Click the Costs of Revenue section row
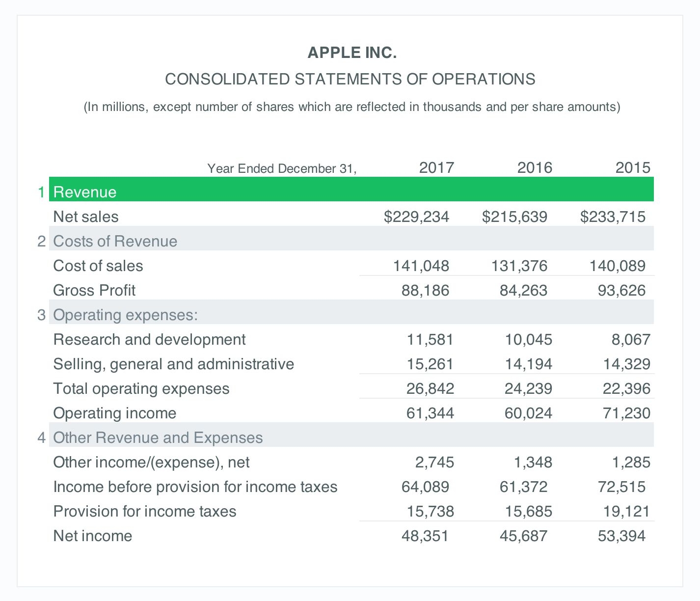This screenshot has height=601, width=700. (115, 241)
